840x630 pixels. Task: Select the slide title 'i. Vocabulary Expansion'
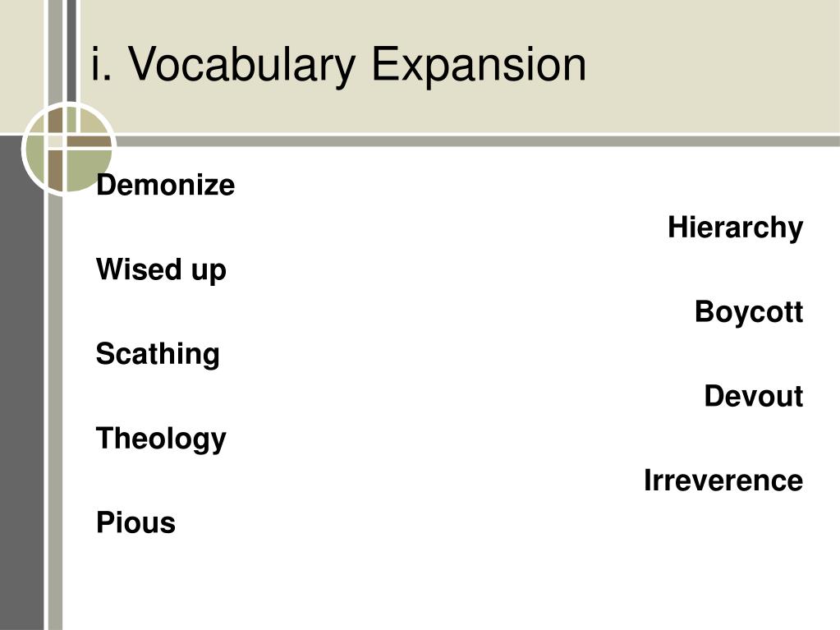338,66
